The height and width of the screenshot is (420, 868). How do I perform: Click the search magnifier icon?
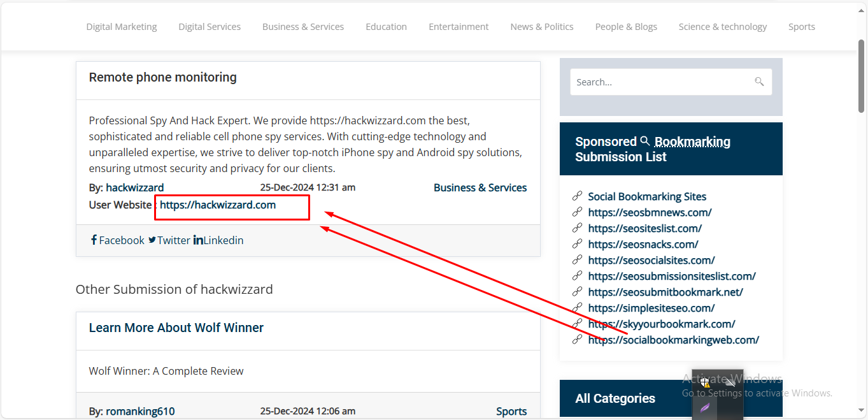point(758,82)
